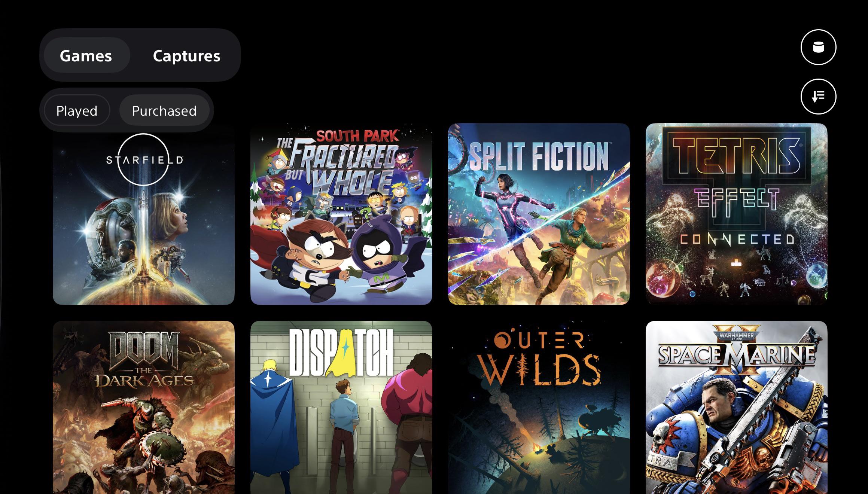Choose the Outer Wilds game cover
This screenshot has height=494, width=868.
(x=539, y=407)
